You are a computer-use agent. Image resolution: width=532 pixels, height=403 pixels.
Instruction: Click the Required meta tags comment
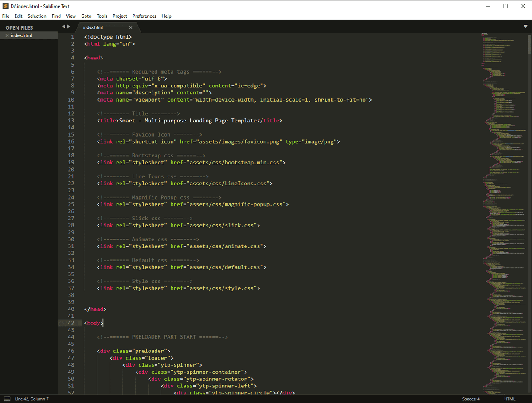(159, 72)
